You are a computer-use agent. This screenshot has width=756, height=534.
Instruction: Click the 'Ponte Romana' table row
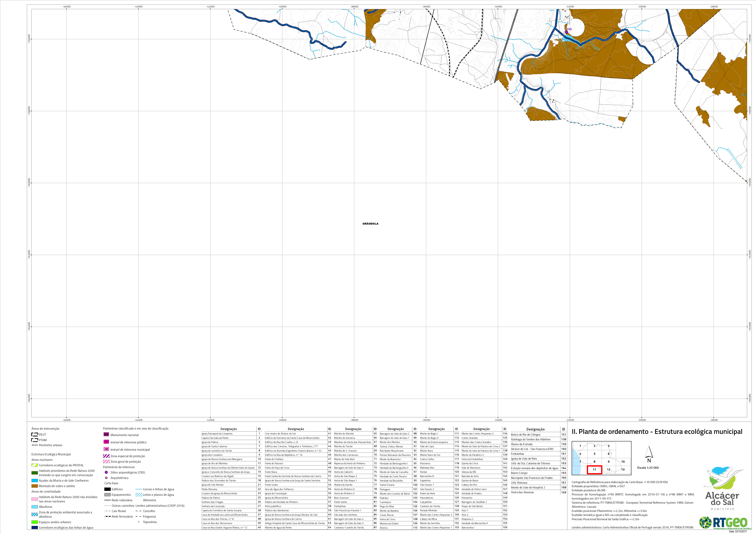[231, 489]
